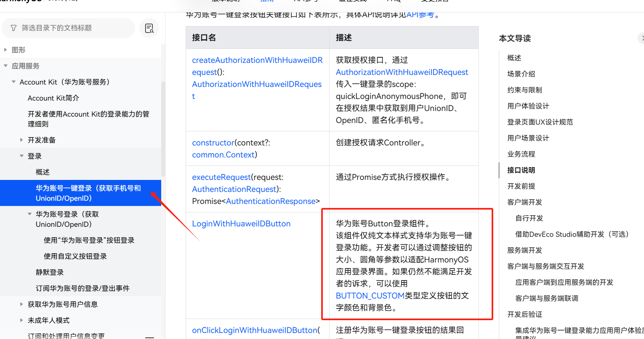Open AuthorizationWithHuaweiIDRequest link in first column
Viewport: 644px width, 339px height.
[257, 90]
